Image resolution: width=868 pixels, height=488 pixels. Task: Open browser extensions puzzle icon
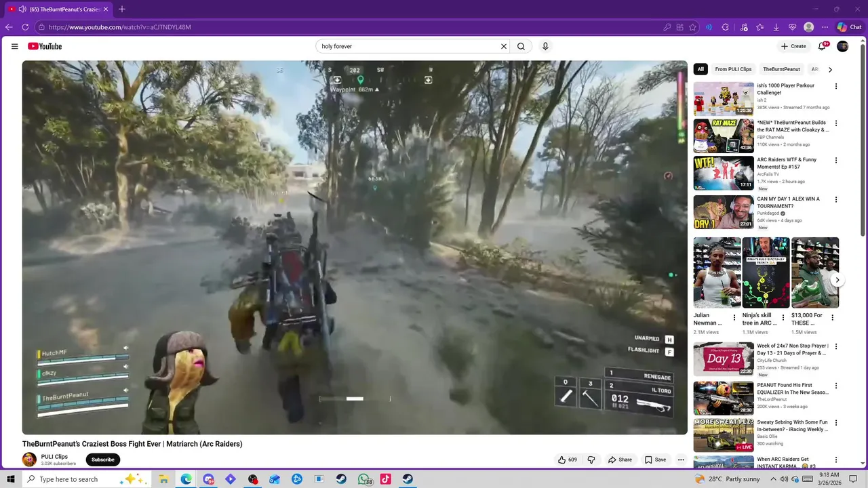726,27
